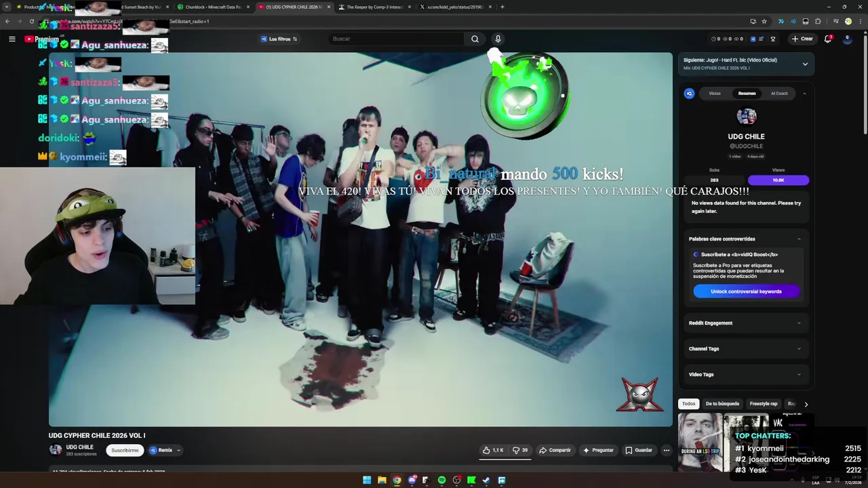Viewport: 868px width, 488px height.
Task: Open File Explorer from taskbar
Action: click(382, 480)
